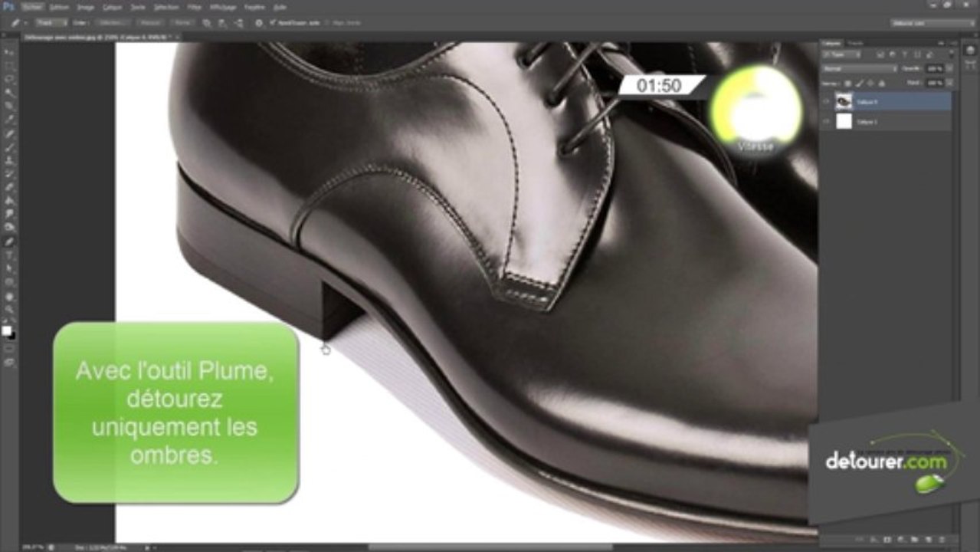Open the Edition menu
This screenshot has height=552, width=980.
coord(59,7)
